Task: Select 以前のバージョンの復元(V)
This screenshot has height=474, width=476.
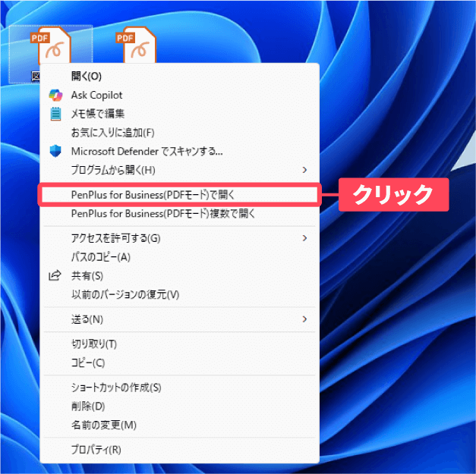Action: 125,294
